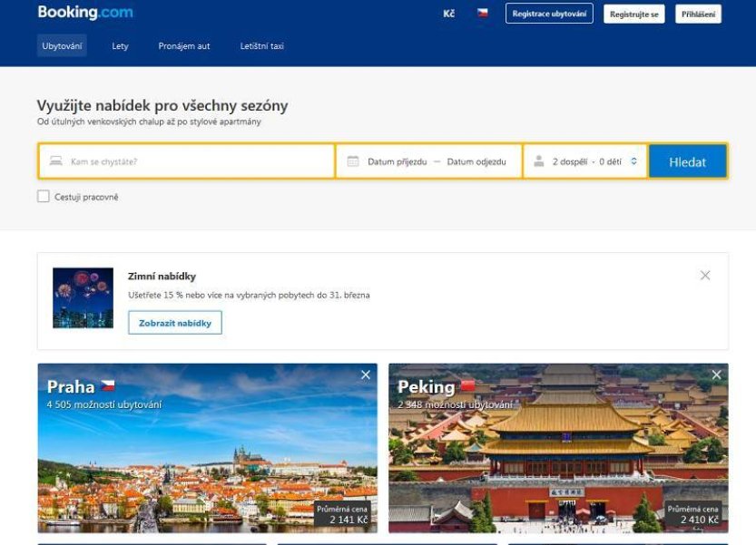This screenshot has width=756, height=545.
Task: Click the Kam se chystáte input field
Action: (x=182, y=161)
